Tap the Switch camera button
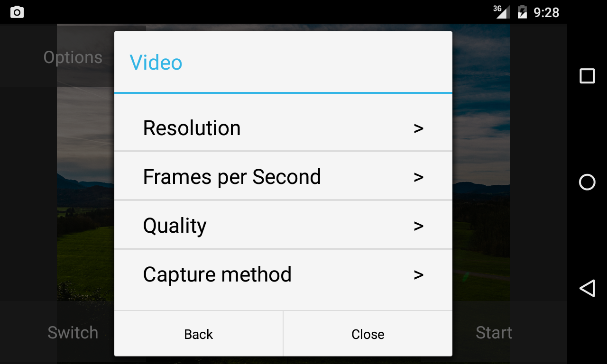 (x=73, y=333)
